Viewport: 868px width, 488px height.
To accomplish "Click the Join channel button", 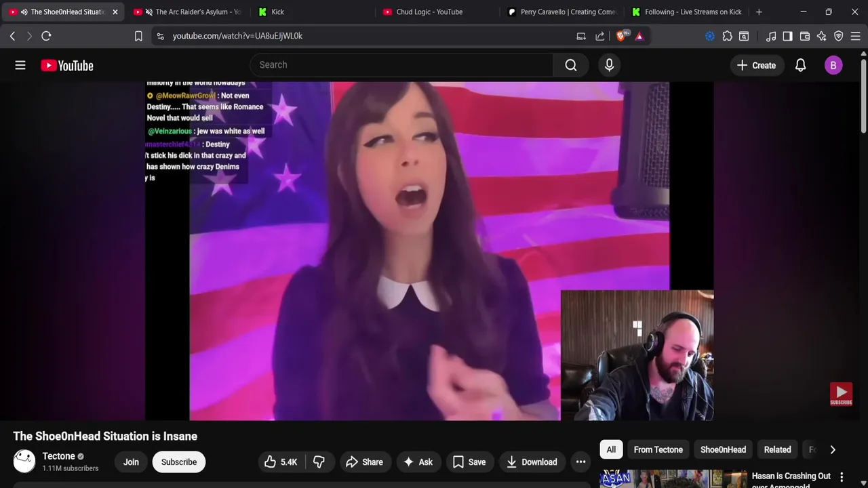I will (131, 462).
